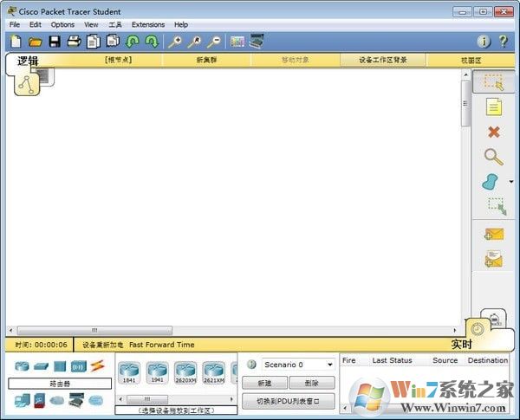Switch to the realtime mode clock tab

[x=478, y=329]
